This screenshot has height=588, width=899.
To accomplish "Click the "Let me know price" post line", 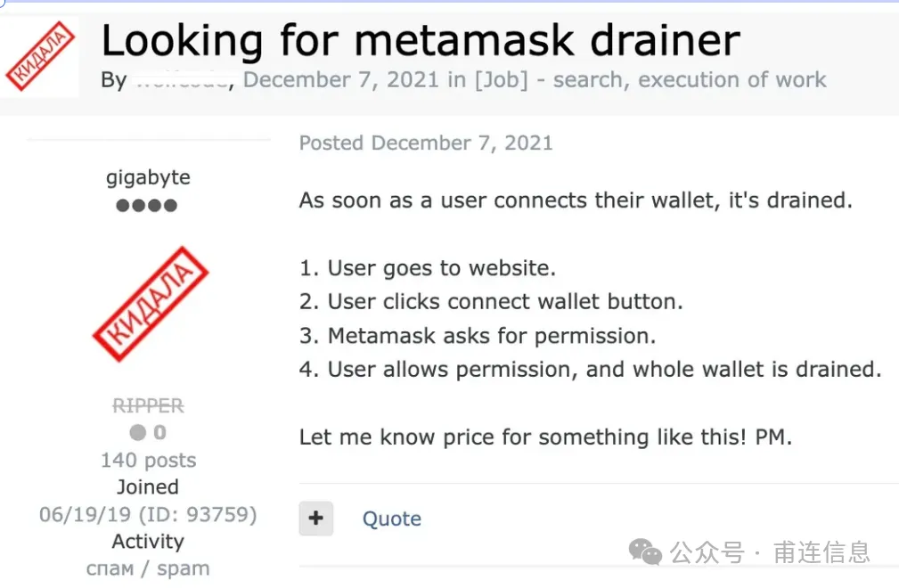I will click(x=545, y=437).
